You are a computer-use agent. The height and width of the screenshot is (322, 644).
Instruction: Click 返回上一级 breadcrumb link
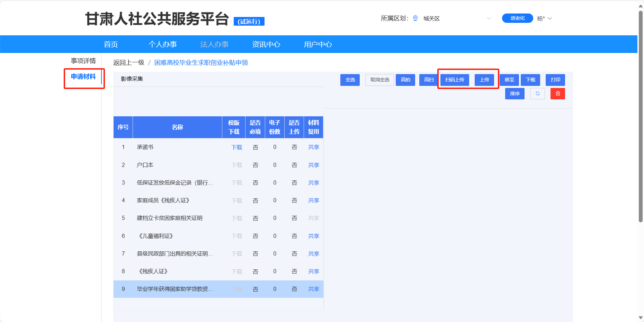(128, 63)
